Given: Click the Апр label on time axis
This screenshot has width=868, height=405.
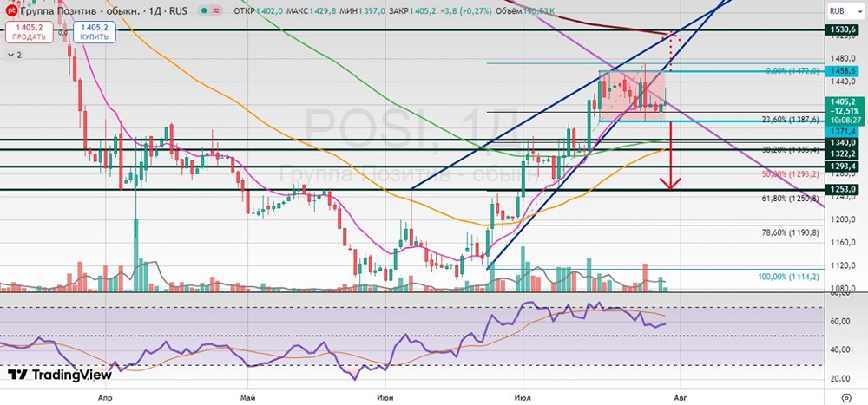Looking at the screenshot, I should click(x=105, y=397).
